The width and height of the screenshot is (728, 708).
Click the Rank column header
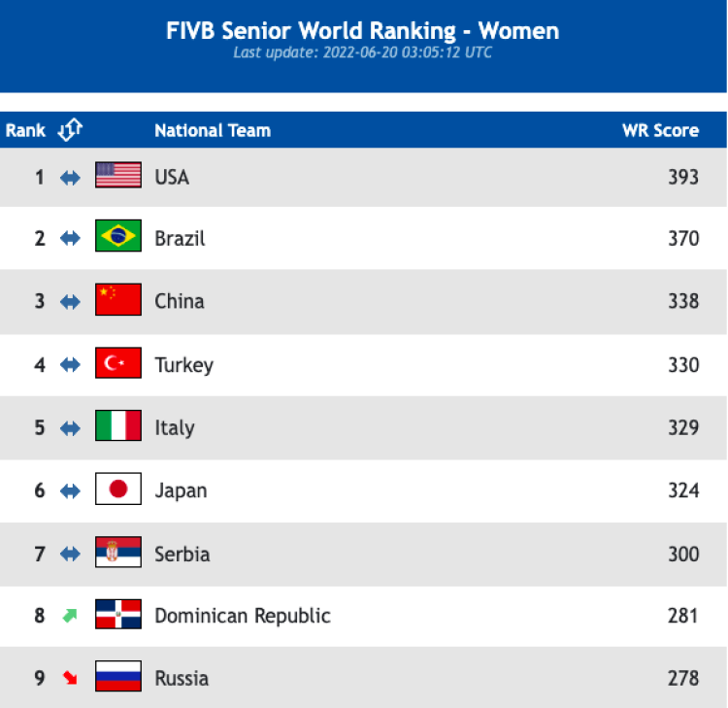[x=25, y=130]
